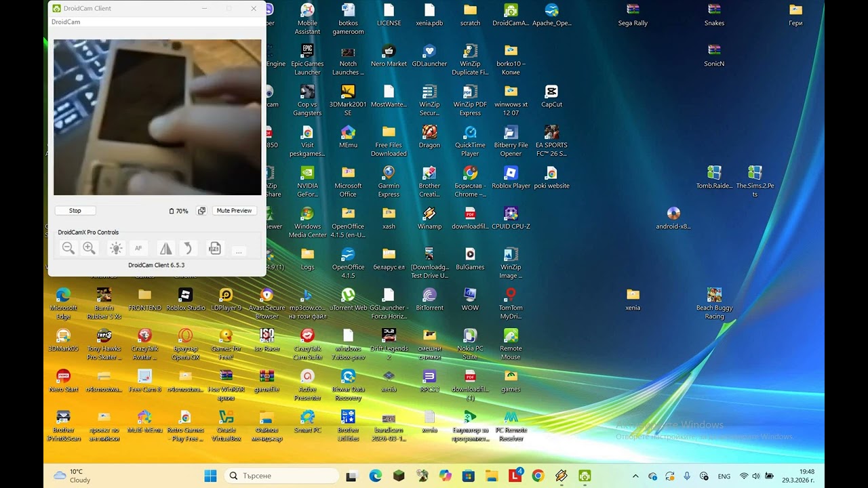
Task: Switch the ENG input language indicator
Action: (x=724, y=476)
